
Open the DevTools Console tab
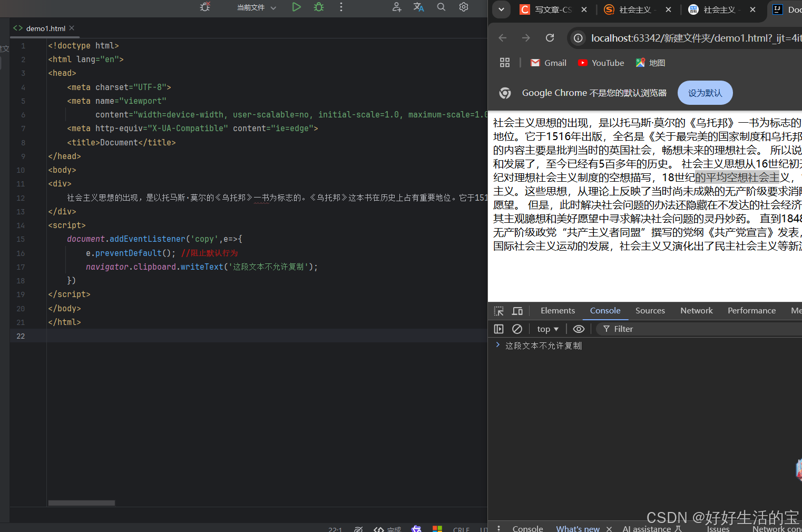point(605,311)
